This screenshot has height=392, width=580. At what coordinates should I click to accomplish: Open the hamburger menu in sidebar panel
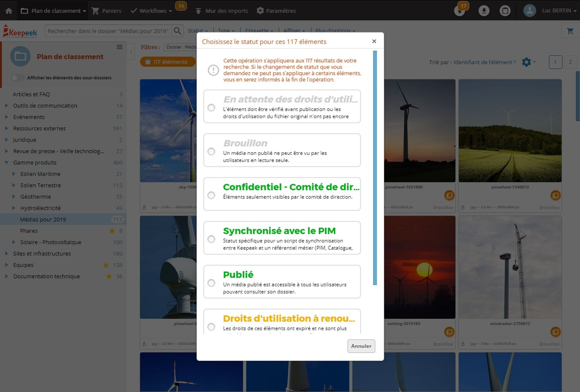119,47
